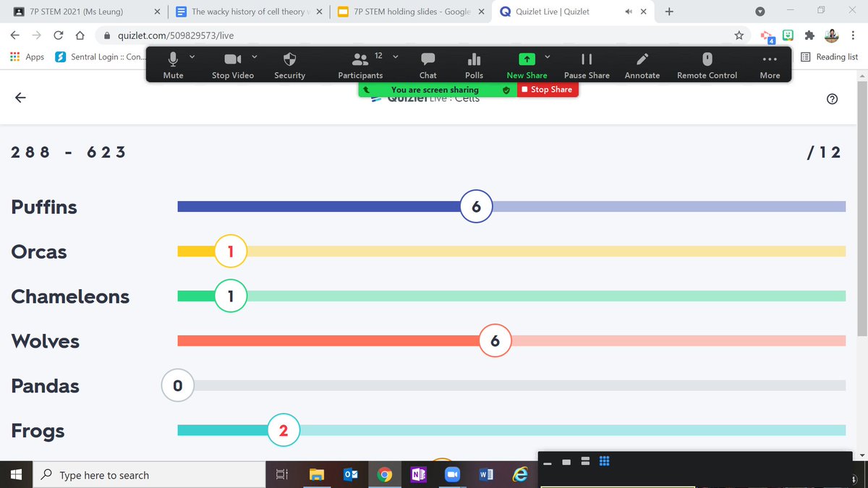Open the Security options in Zoom
868x488 pixels.
click(289, 64)
